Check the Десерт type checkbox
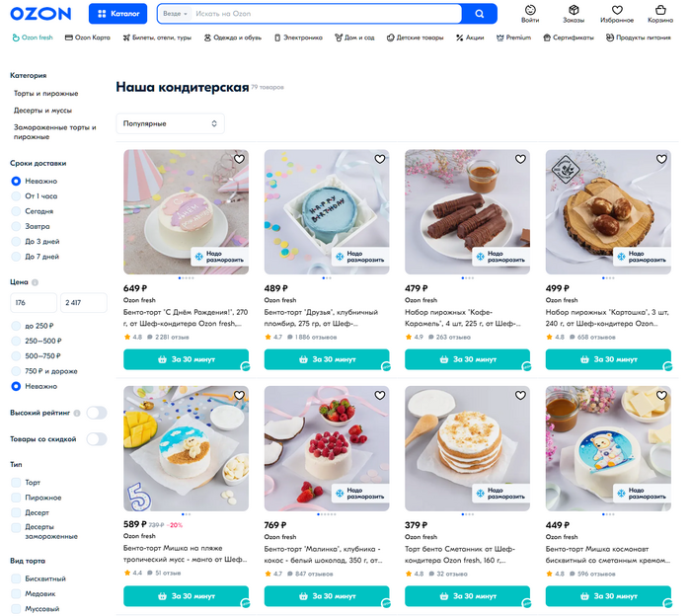 pyautogui.click(x=17, y=513)
